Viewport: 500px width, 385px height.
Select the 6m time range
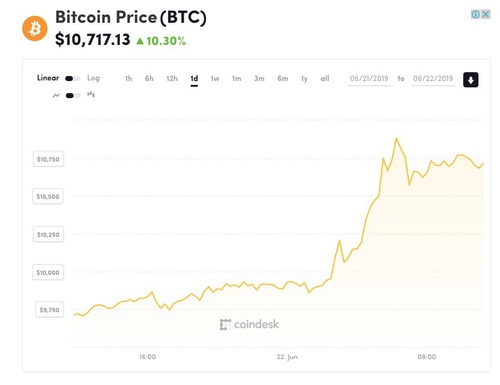pyautogui.click(x=283, y=79)
